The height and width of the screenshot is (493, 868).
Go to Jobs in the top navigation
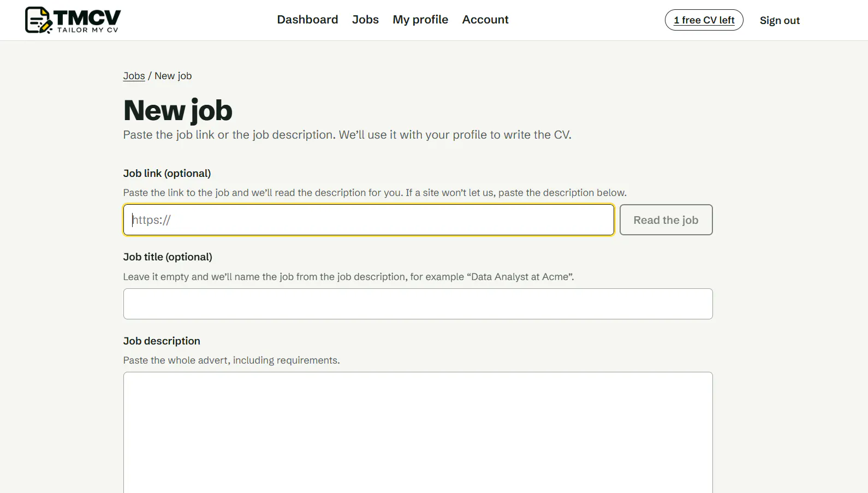point(365,20)
